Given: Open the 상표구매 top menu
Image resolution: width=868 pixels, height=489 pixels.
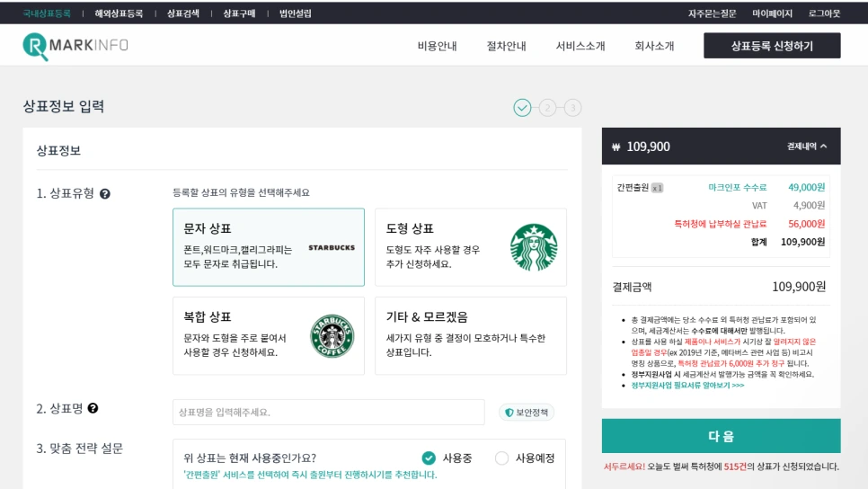Looking at the screenshot, I should (x=239, y=13).
